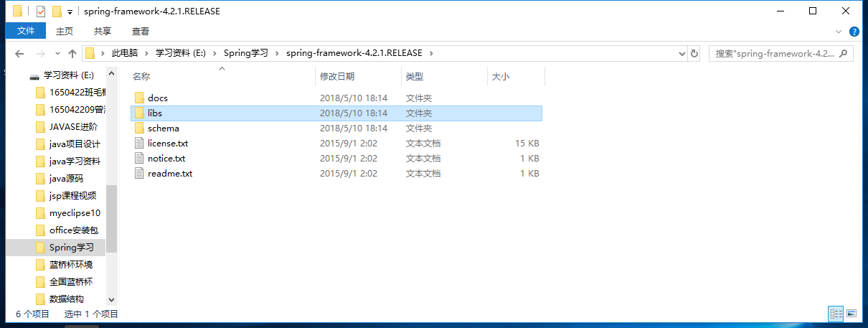Select office安装包 folder in sidebar
868x328 pixels.
tap(73, 230)
